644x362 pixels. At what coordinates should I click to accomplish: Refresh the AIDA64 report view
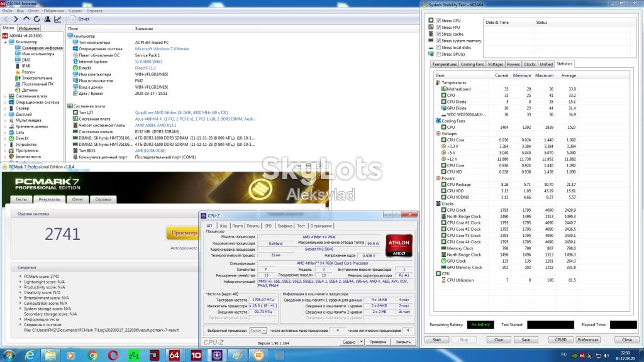coord(37,19)
